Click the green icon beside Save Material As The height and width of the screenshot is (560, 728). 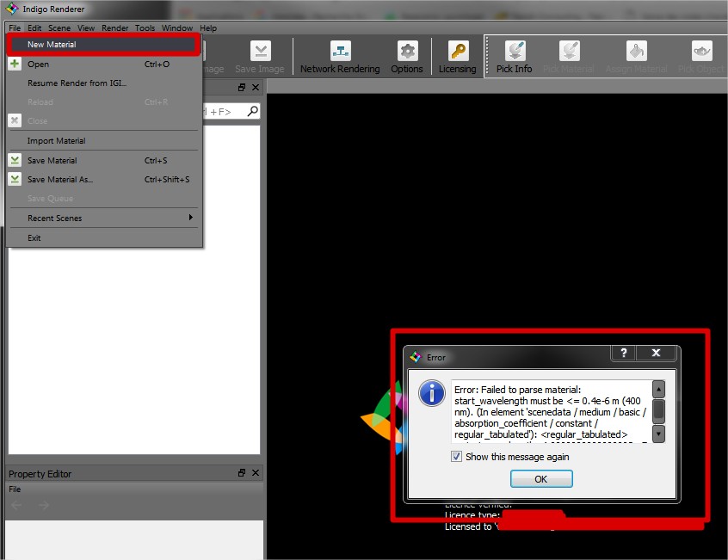15,179
